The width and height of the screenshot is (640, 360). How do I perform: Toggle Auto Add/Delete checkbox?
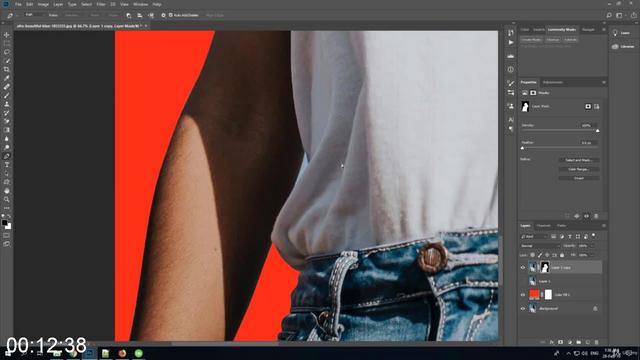171,15
